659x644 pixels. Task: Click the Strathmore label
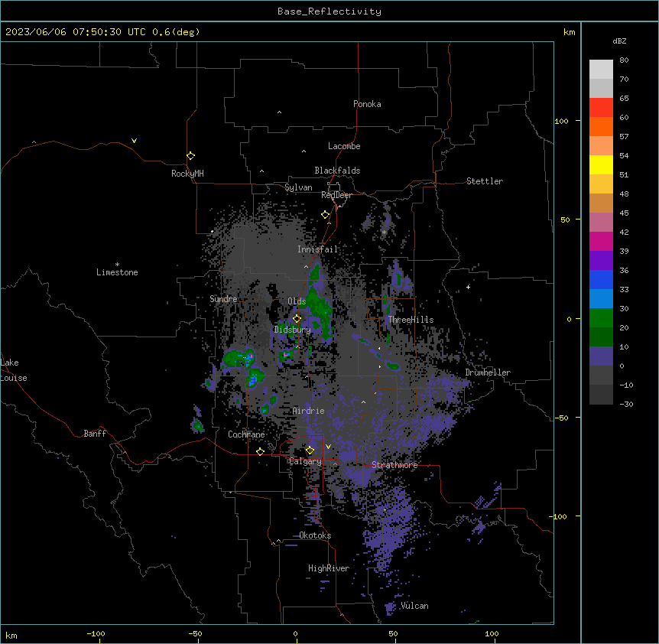point(394,465)
